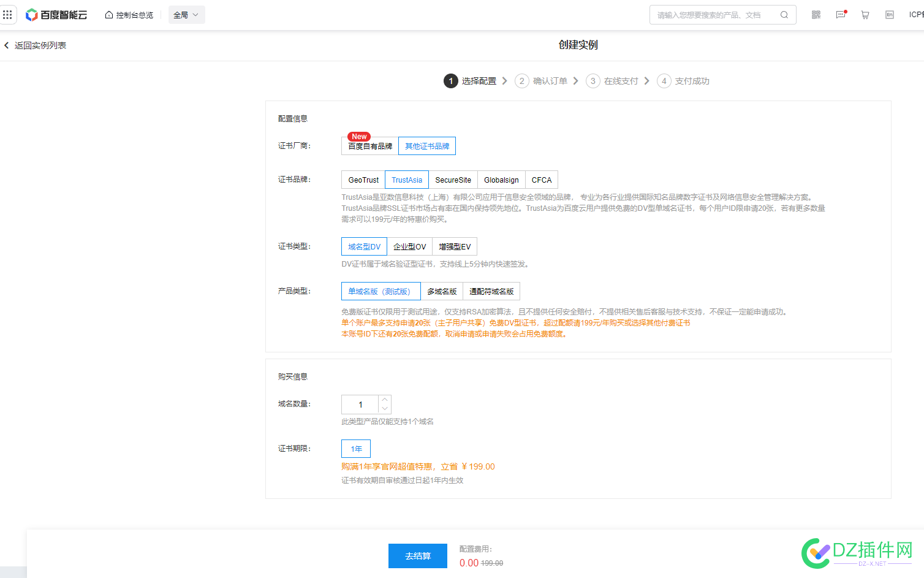
Task: Choose 增强型EV certificate type
Action: pos(455,246)
